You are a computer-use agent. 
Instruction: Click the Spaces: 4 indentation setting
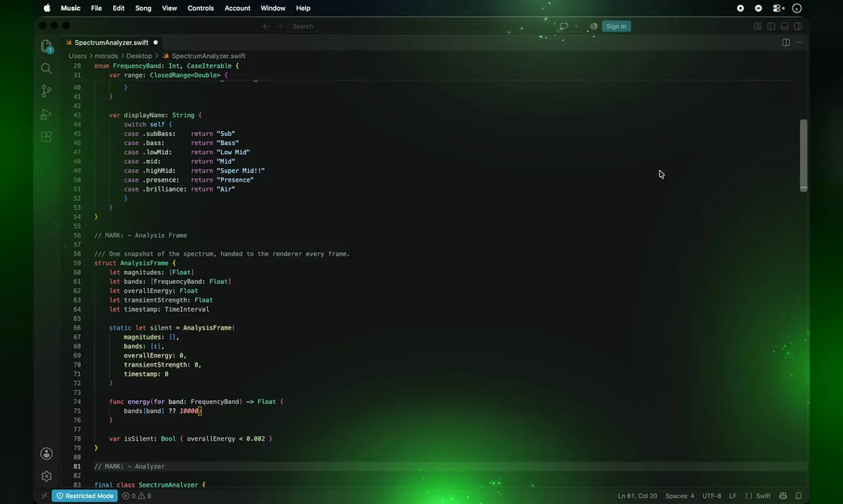680,496
